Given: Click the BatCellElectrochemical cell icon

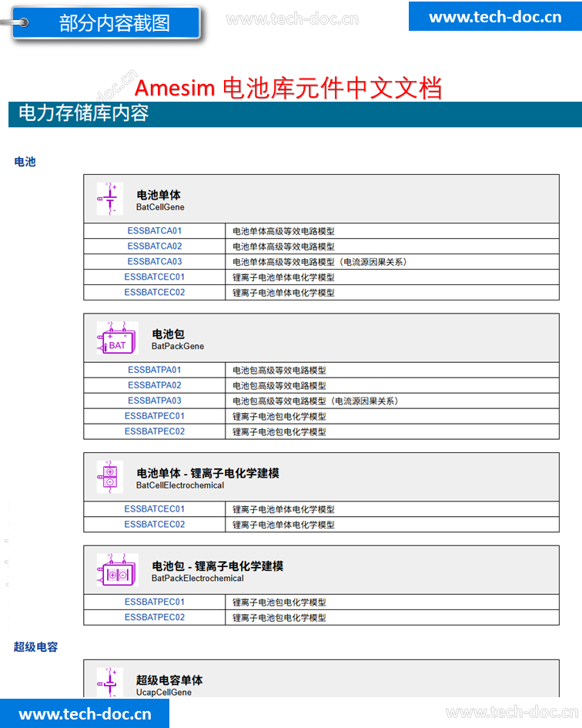Looking at the screenshot, I should [x=110, y=477].
